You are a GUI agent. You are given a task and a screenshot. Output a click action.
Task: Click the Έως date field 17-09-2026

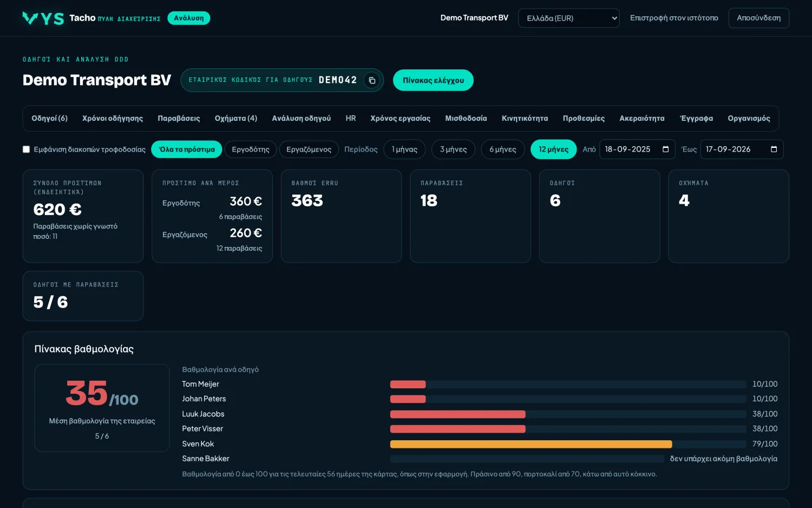[742, 149]
